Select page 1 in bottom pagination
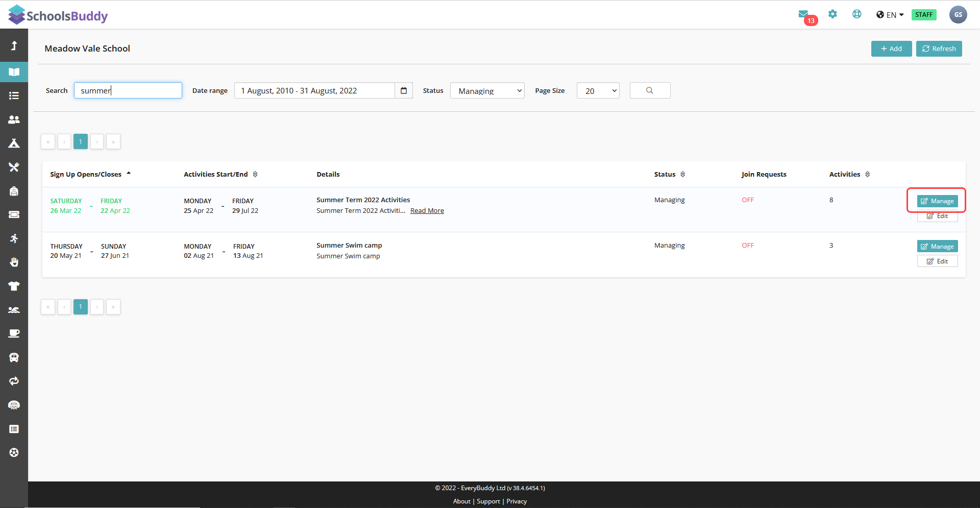Screen dimensions: 980x508 pyautogui.click(x=81, y=307)
